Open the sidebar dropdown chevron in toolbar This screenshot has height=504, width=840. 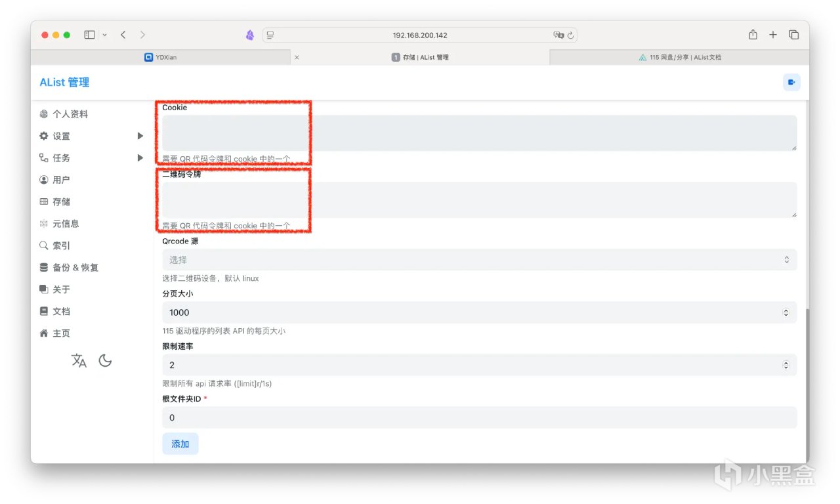click(x=104, y=35)
